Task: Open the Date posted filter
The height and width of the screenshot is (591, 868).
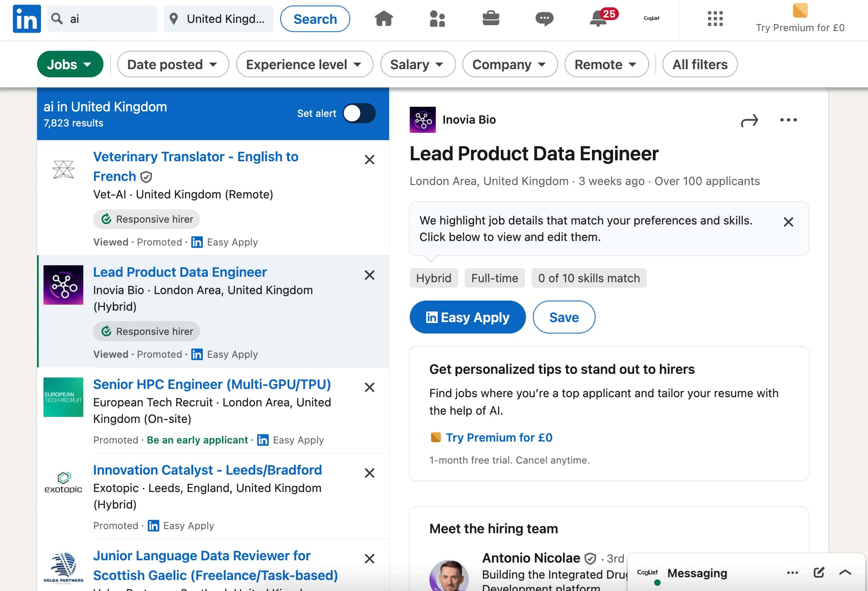Action: 173,64
